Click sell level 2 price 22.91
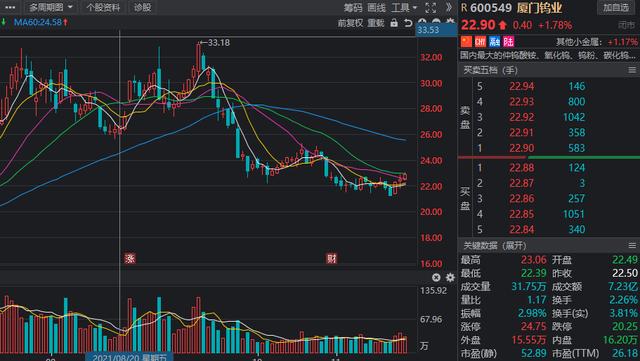Screen dimensions: 640x361 click(521, 132)
